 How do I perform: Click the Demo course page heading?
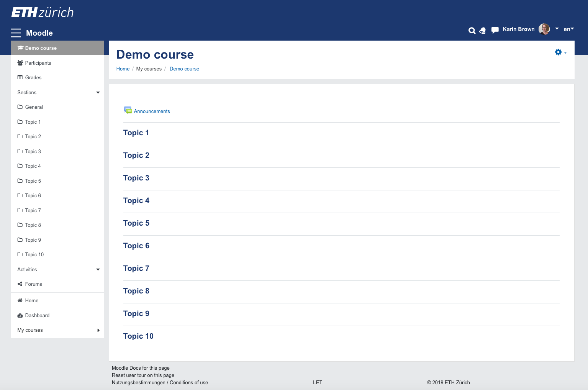155,54
